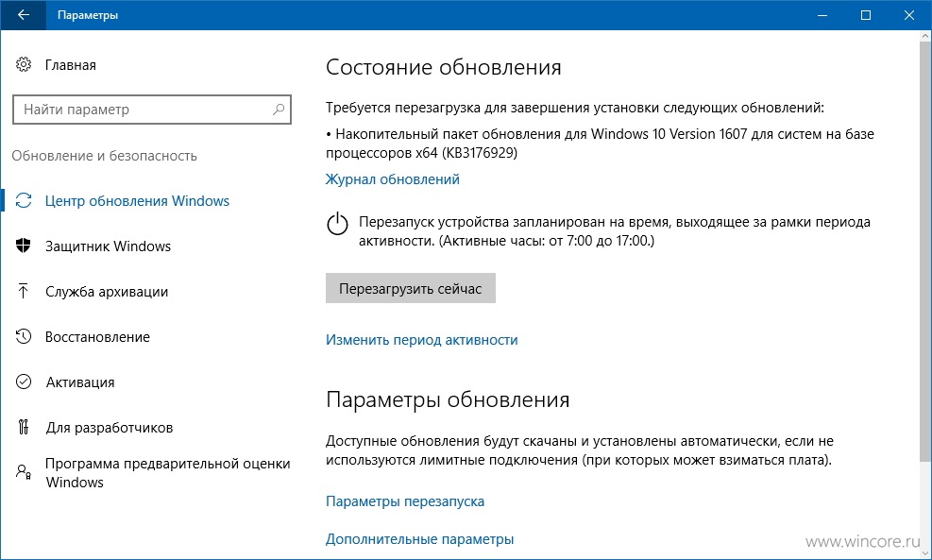
Task: Click the Windows Update refresh arrows icon
Action: pyautogui.click(x=24, y=201)
